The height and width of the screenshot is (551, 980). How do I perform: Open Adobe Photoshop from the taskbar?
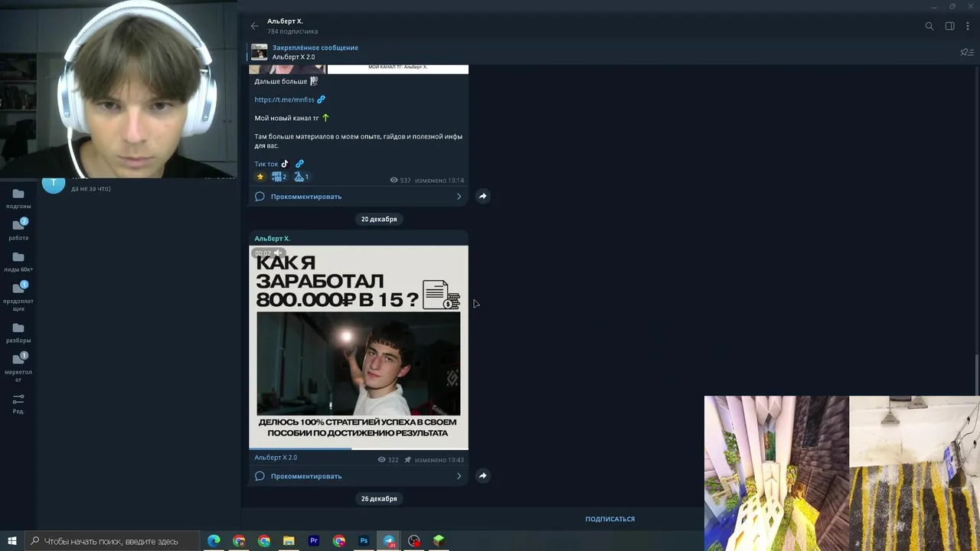click(364, 541)
